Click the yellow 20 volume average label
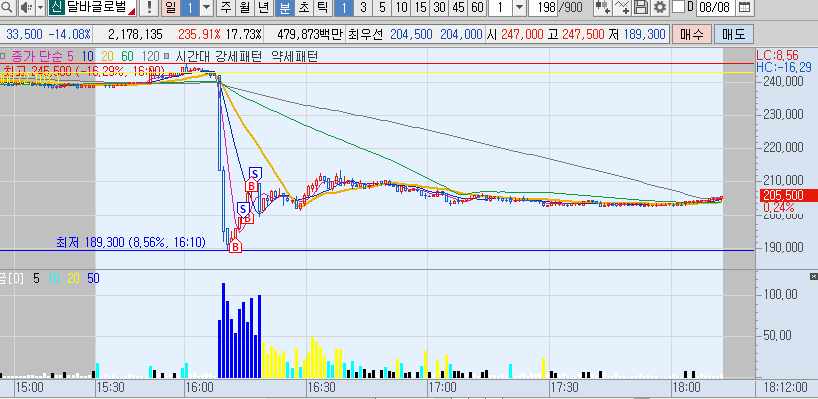 (x=73, y=279)
